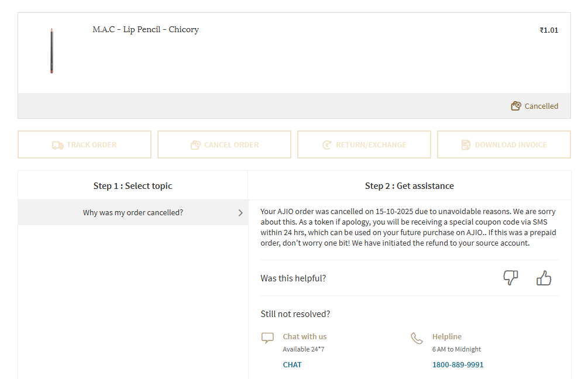Screen dimensions: 588x379
Task: Click the 'Still not resolved?' text
Action: [295, 314]
